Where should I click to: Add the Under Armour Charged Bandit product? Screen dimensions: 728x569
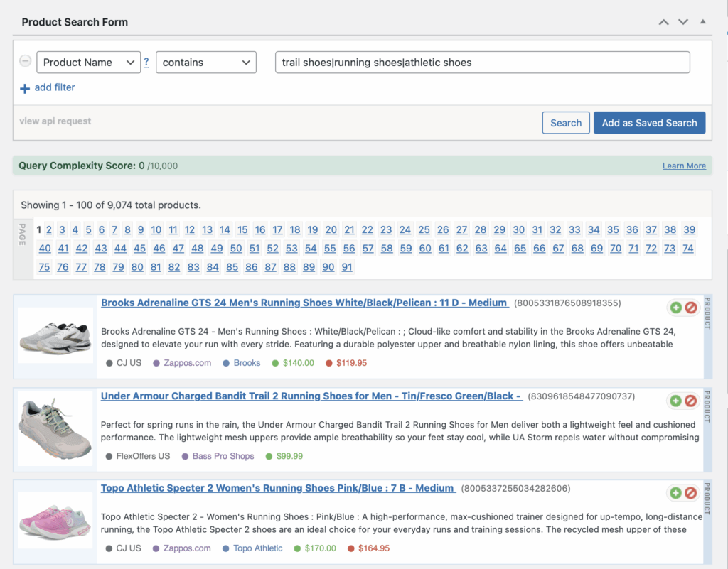(x=675, y=401)
